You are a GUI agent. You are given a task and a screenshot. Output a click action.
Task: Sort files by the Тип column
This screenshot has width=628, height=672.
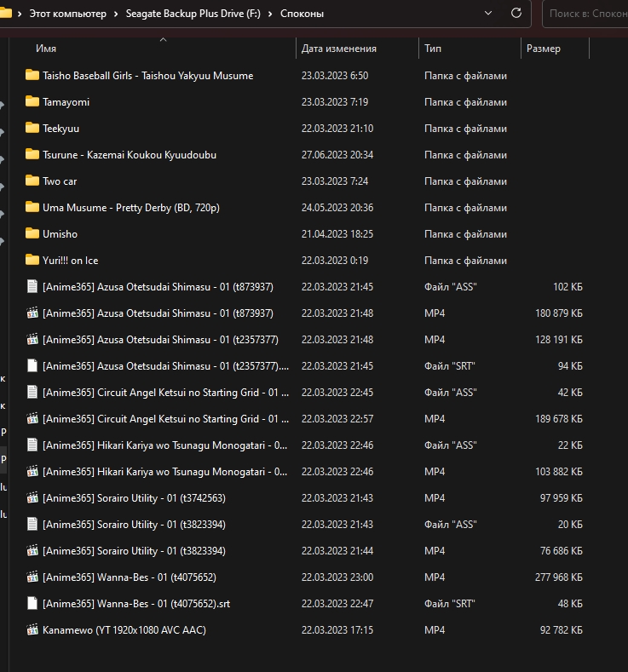433,49
